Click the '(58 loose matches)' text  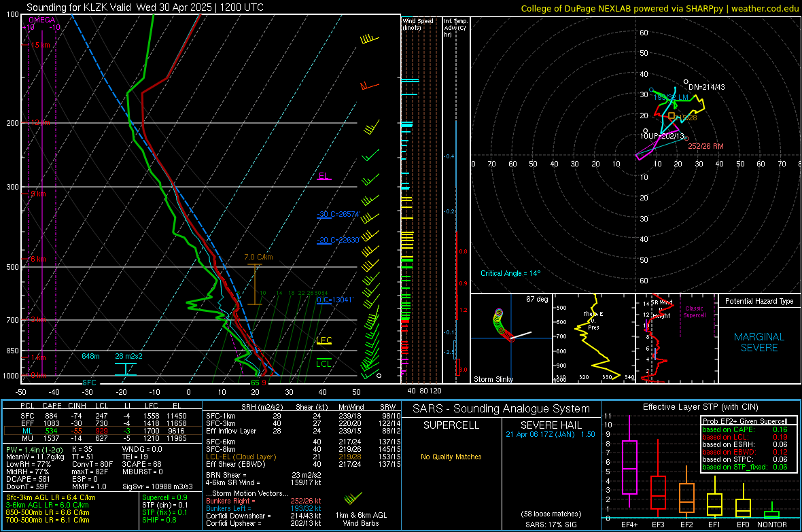(x=551, y=514)
